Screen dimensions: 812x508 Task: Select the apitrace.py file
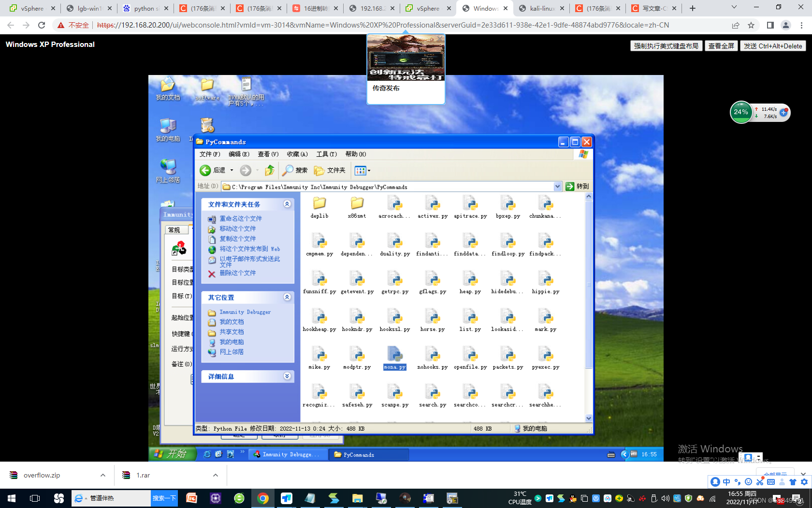click(x=470, y=208)
